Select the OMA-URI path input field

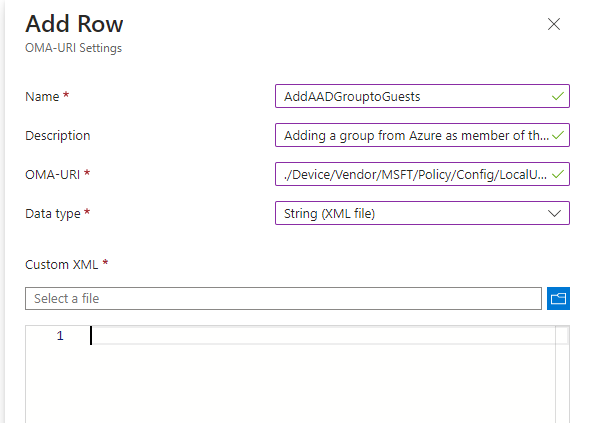pyautogui.click(x=422, y=174)
